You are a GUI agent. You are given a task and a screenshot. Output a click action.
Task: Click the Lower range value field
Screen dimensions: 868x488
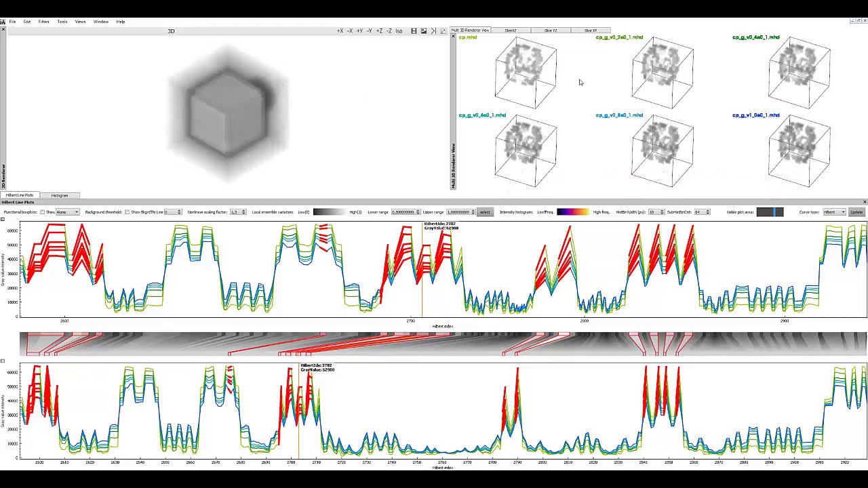(x=406, y=212)
